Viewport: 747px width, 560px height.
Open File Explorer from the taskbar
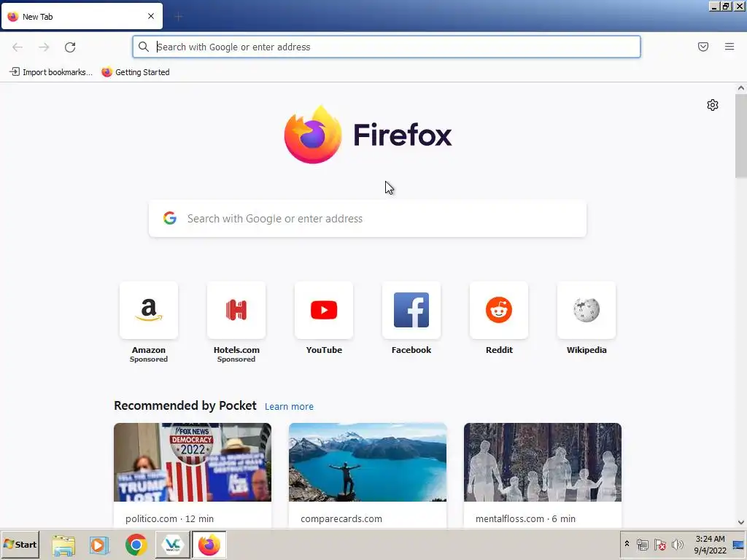[63, 545]
